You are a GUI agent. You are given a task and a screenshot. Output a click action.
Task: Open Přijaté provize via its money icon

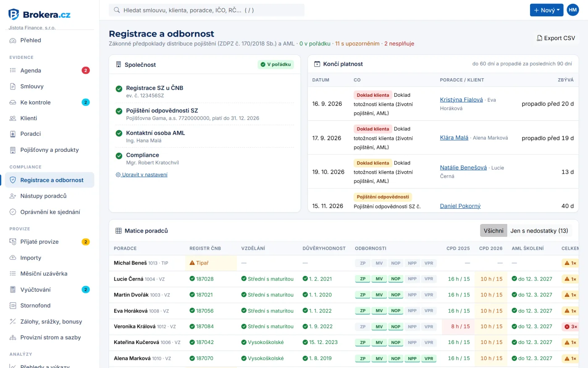13,242
